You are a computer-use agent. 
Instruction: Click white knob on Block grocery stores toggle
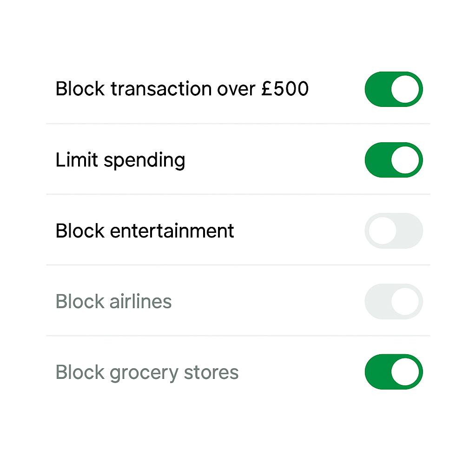pos(405,372)
